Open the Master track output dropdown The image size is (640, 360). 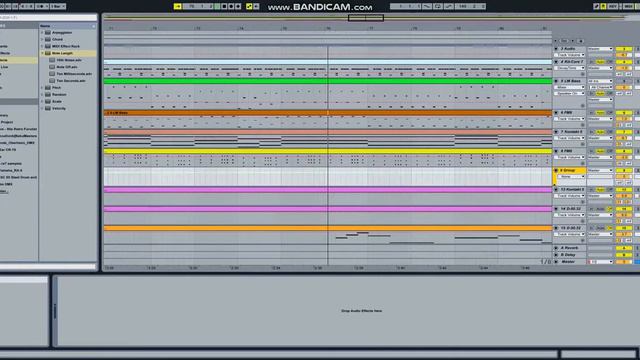(600, 262)
